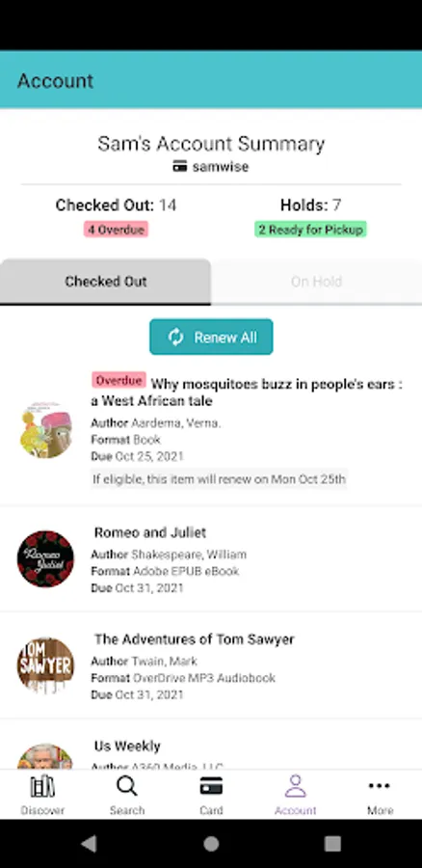The width and height of the screenshot is (422, 868).
Task: Open the Why mosquitoes buzz title
Action: (248, 392)
